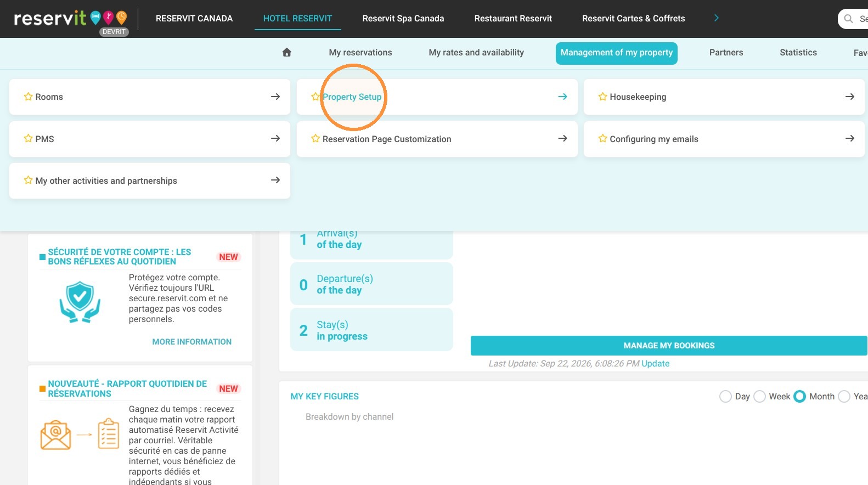Click star next to Reservation Page Customization

(x=315, y=138)
